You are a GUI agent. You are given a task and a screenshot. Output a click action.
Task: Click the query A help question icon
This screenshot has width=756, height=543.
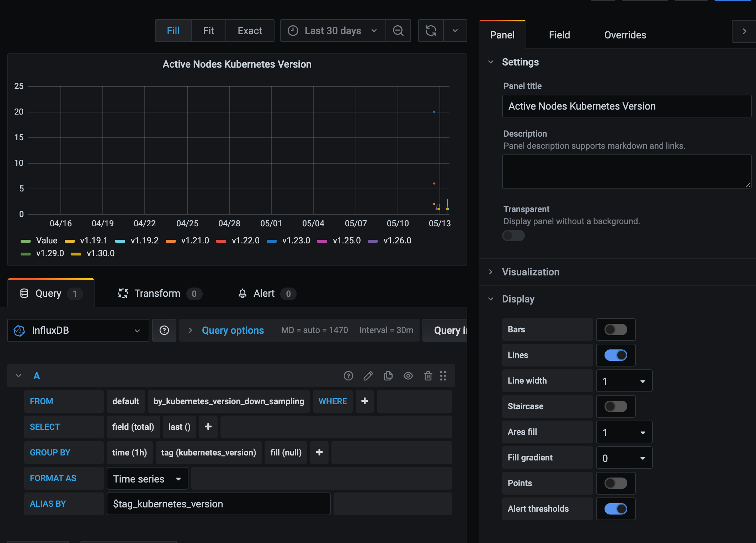point(348,376)
